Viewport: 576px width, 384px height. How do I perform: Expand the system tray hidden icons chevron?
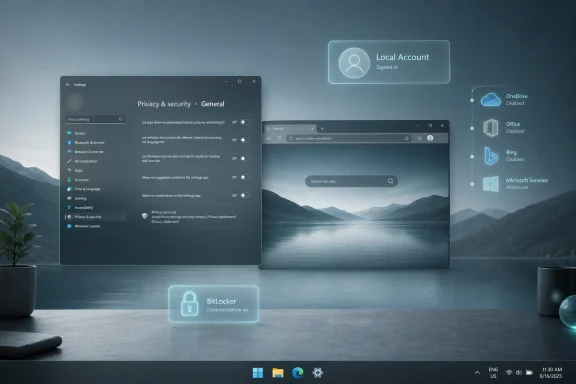click(x=477, y=373)
